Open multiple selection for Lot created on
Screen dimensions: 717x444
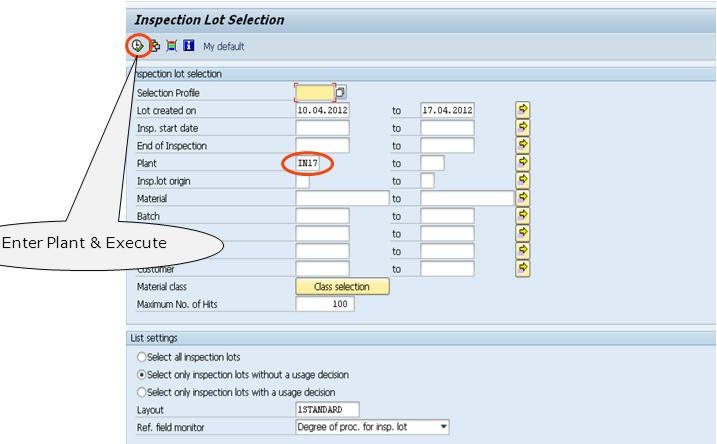point(523,110)
